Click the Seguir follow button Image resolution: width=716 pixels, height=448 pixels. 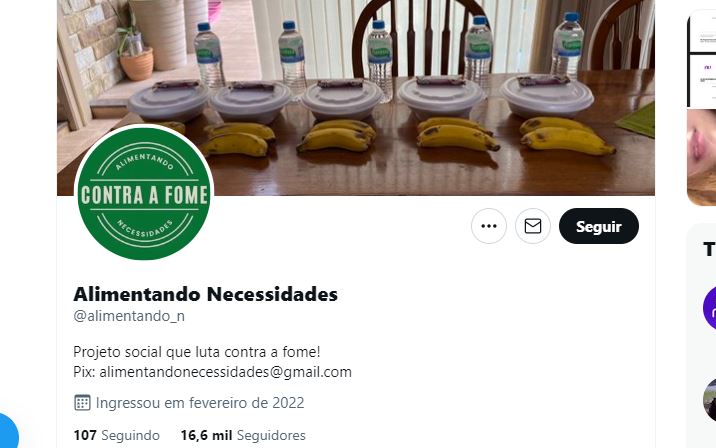599,226
